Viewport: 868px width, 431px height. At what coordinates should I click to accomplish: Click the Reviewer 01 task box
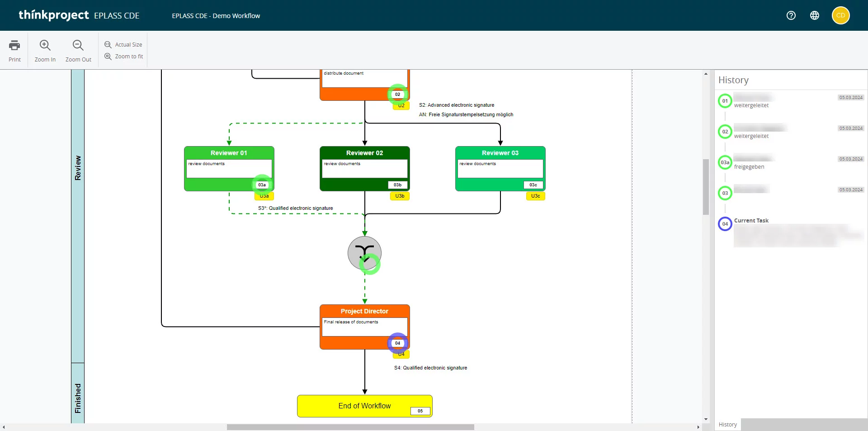tap(229, 168)
